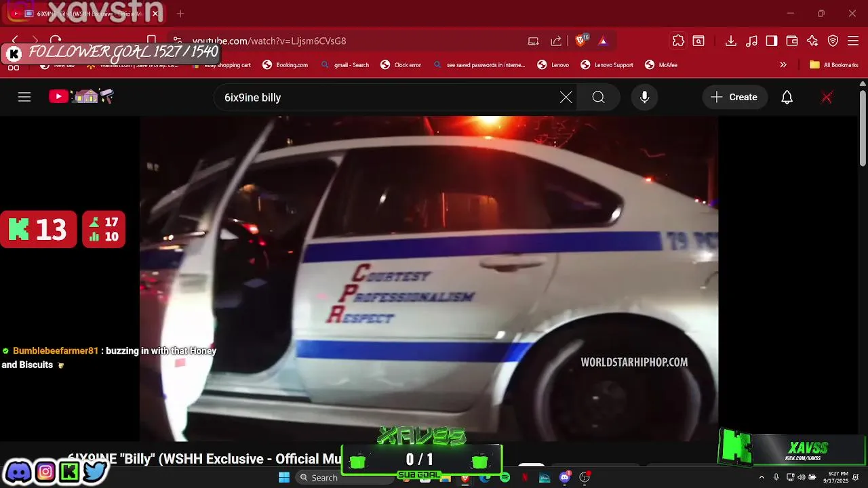Click the WSHH video player
Image resolution: width=868 pixels, height=488 pixels.
point(429,279)
